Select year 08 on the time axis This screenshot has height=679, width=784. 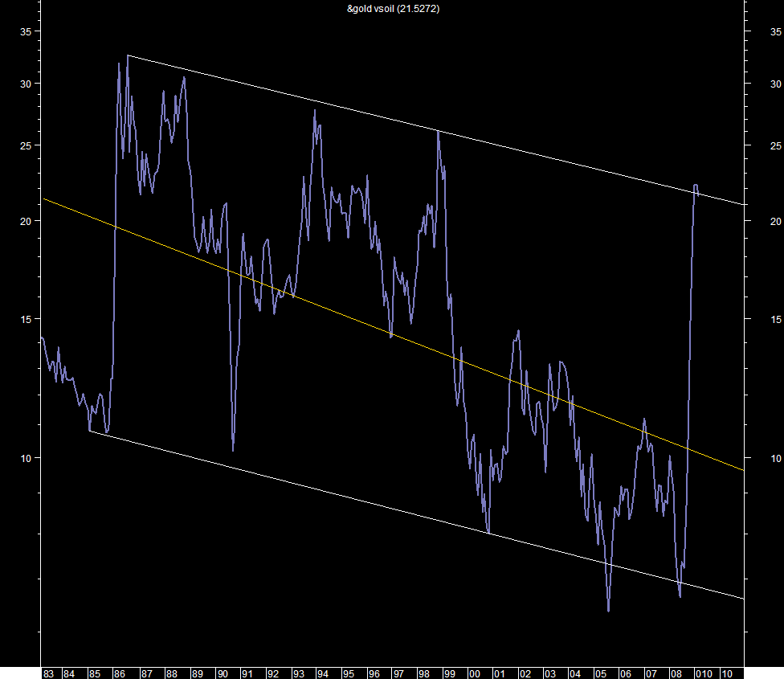pyautogui.click(x=676, y=673)
